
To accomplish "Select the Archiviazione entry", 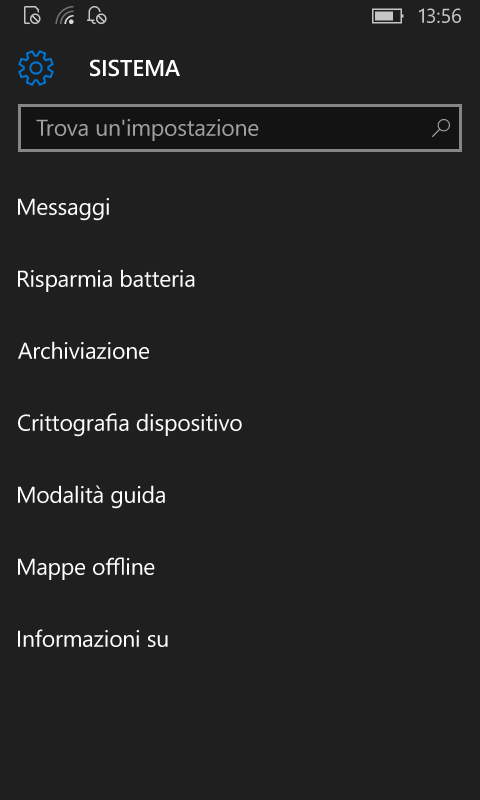I will (240, 352).
